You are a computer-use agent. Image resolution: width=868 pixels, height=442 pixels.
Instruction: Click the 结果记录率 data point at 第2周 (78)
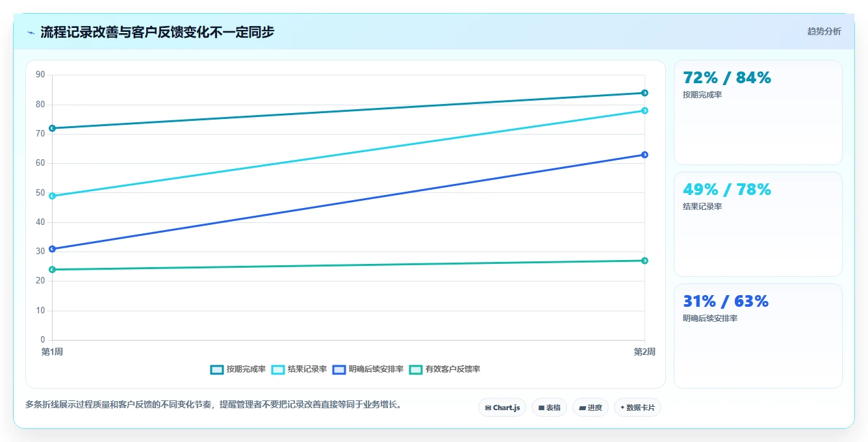tap(645, 110)
